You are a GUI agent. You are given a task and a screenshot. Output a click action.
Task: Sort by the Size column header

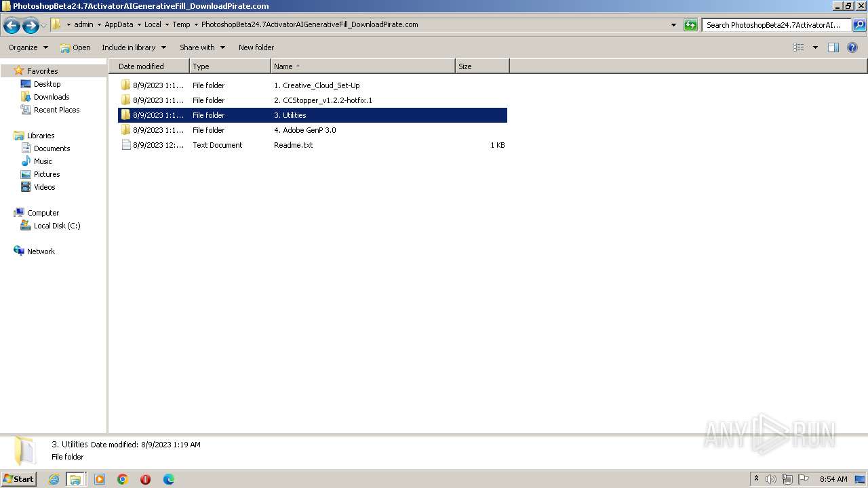(x=482, y=66)
